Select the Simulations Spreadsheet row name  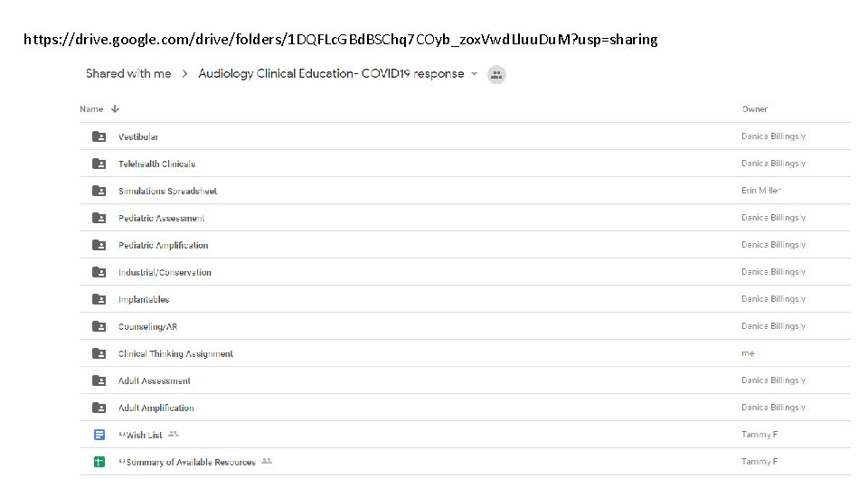(168, 191)
